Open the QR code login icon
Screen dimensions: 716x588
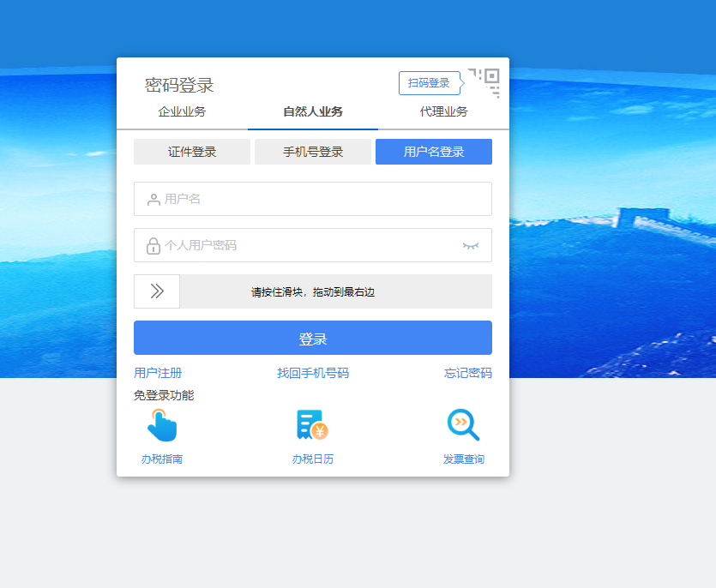point(484,82)
